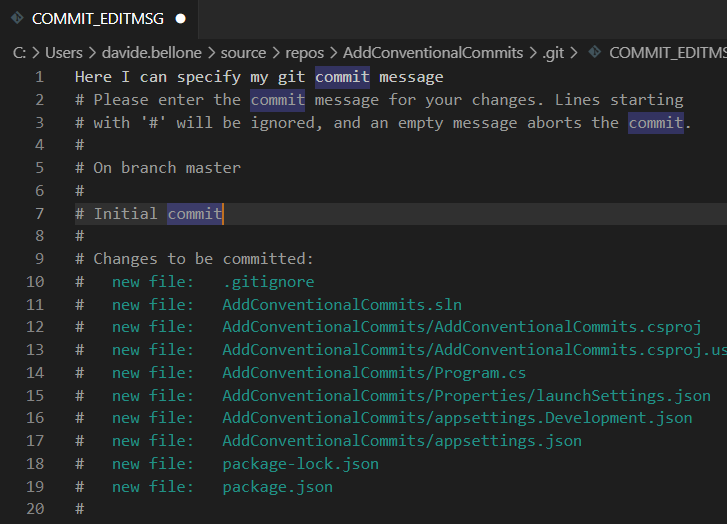
Task: Open the C: breadcrumb segment
Action: pyautogui.click(x=19, y=53)
